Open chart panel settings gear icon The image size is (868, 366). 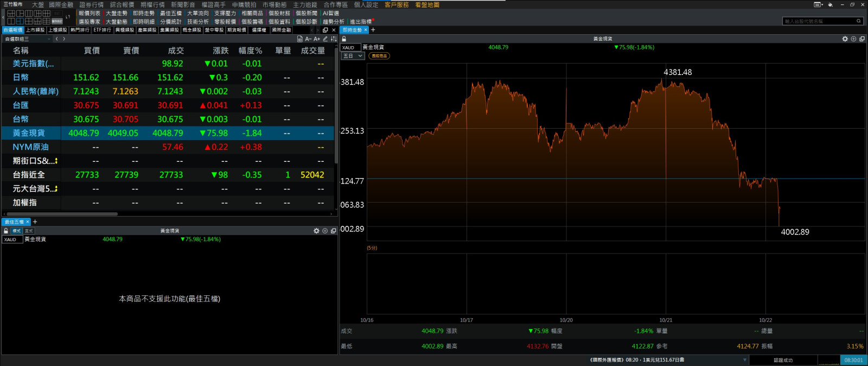(845, 39)
